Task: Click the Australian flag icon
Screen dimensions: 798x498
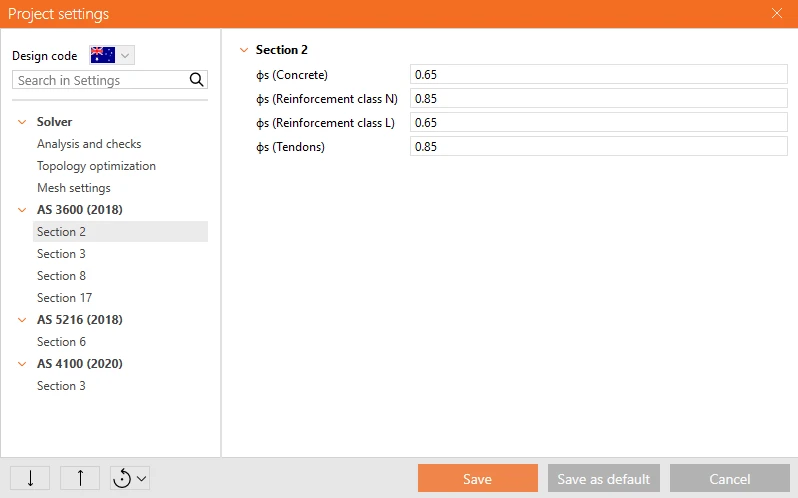Action: (x=103, y=55)
